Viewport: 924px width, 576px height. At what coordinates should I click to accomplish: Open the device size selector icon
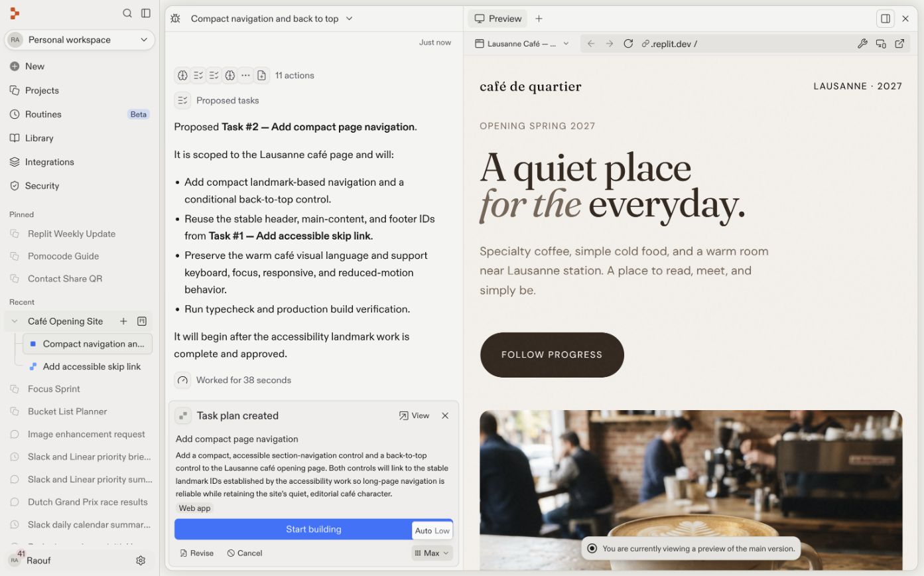click(x=881, y=44)
